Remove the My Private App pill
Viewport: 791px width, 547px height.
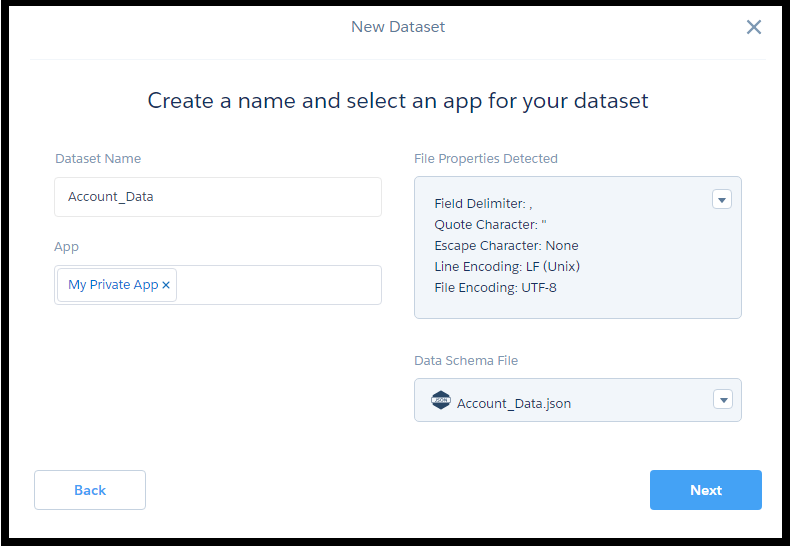pyautogui.click(x=166, y=285)
